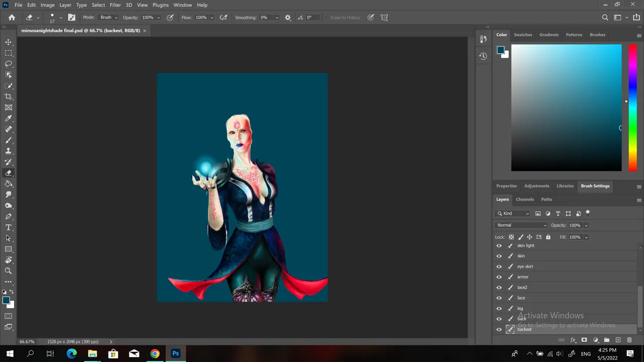Image resolution: width=644 pixels, height=362 pixels.
Task: Select the Lasso tool
Action: 9,64
